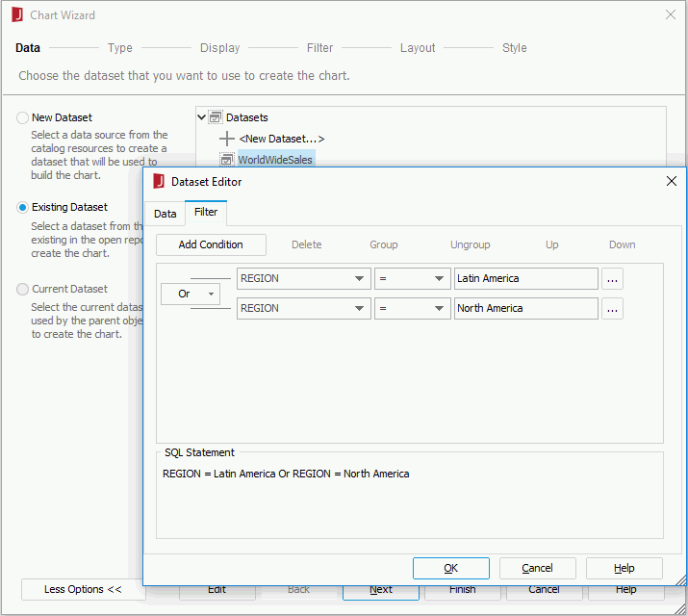This screenshot has width=688, height=616.
Task: Click the Dataset Editor red logo icon
Action: (x=159, y=181)
